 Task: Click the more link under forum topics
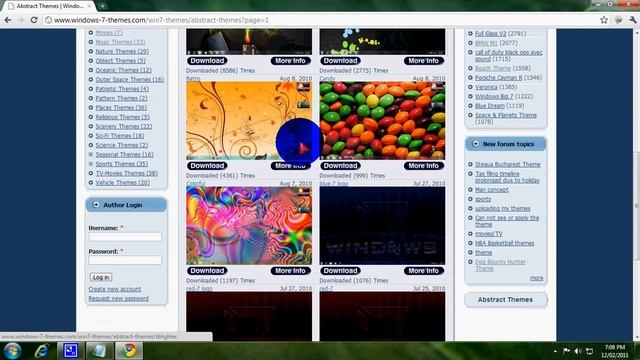(x=536, y=278)
